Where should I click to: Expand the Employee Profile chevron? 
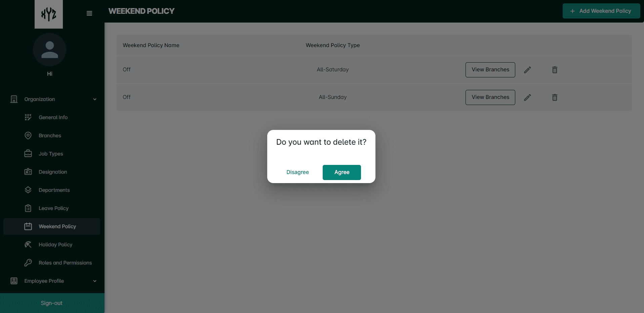click(x=95, y=281)
